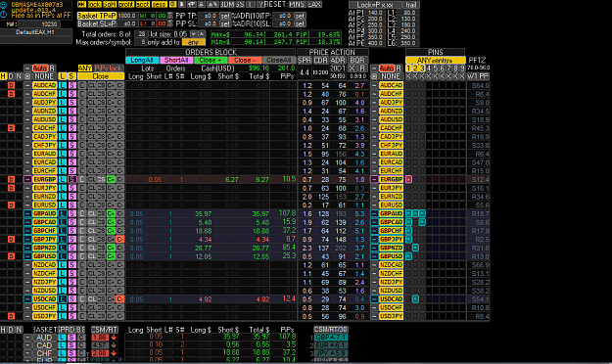Click green C+ button in EURGBP row
This screenshot has height=364, width=612.
coord(111,179)
